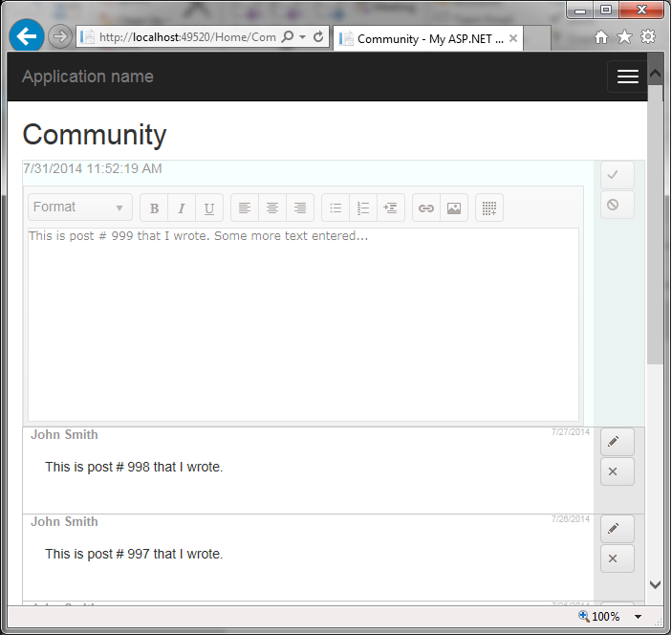The image size is (672, 635).
Task: Click text 'This is post # 997 that I wrote.'
Action: pyautogui.click(x=134, y=554)
